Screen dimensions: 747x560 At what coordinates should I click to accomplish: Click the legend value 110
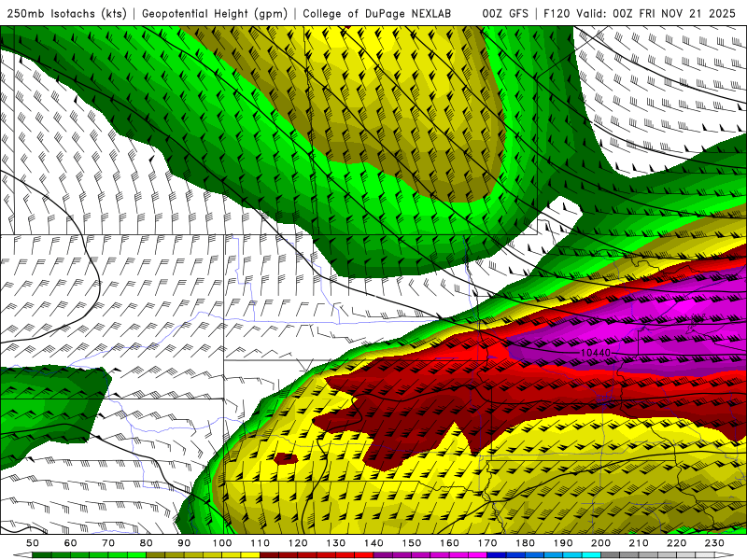260,543
